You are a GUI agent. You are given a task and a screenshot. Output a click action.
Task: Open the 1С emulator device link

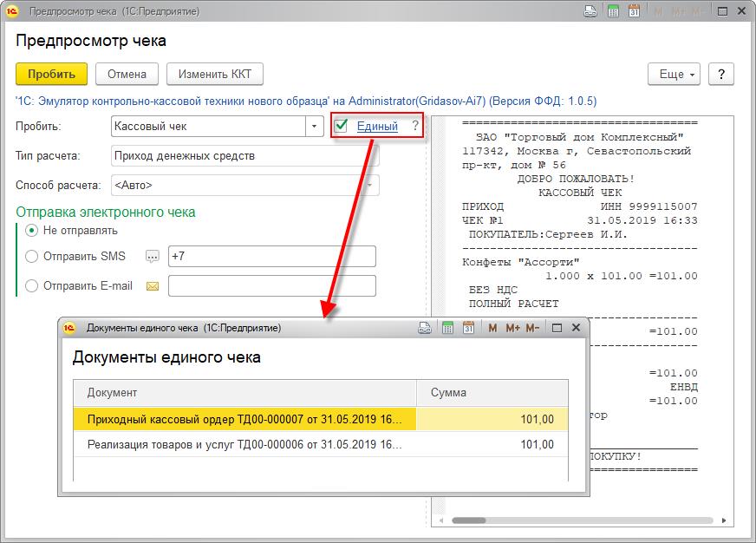306,101
